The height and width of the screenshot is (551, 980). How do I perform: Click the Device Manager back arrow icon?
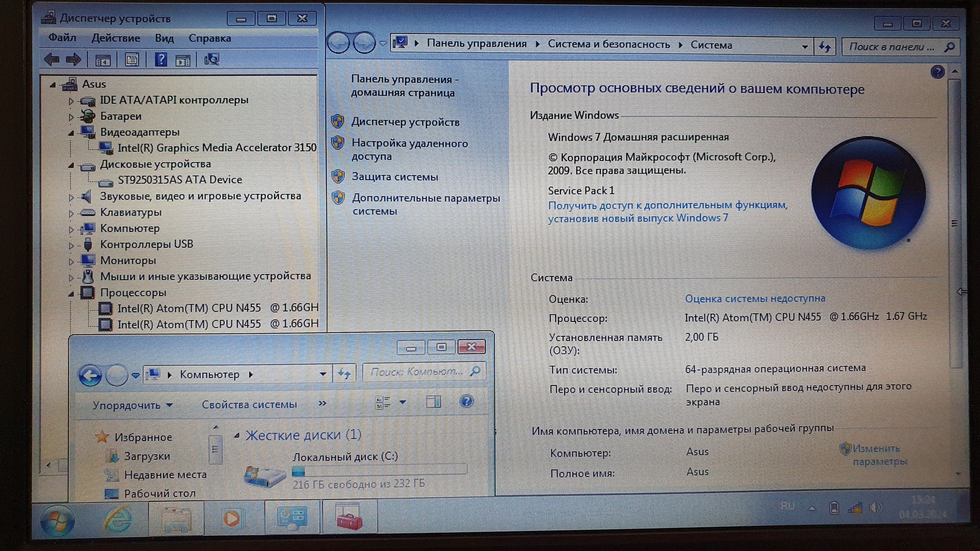pyautogui.click(x=51, y=60)
